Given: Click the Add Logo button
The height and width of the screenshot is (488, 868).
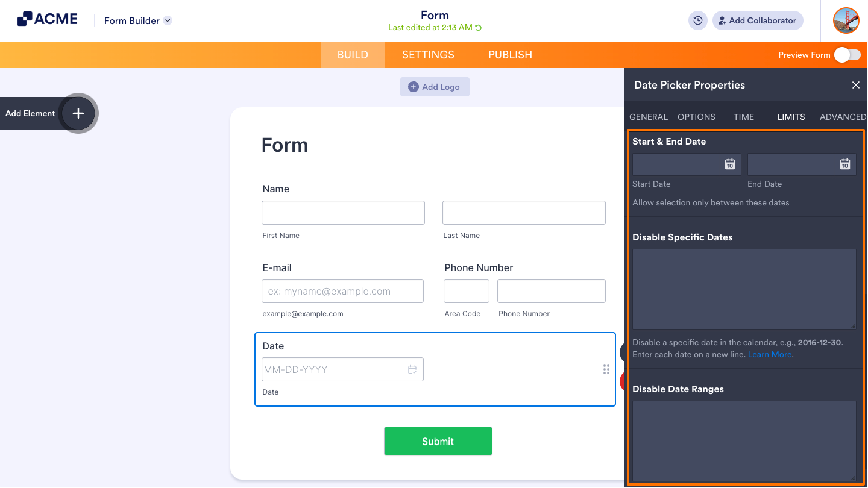Looking at the screenshot, I should (x=435, y=87).
